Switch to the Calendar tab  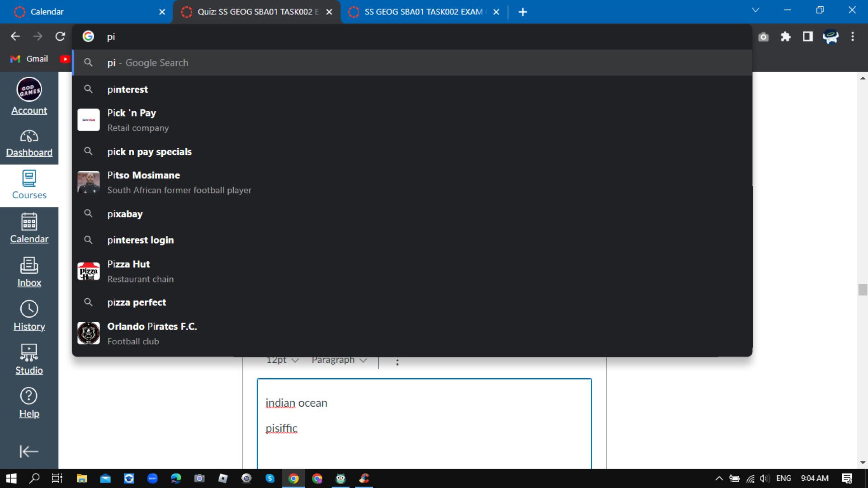coord(86,12)
